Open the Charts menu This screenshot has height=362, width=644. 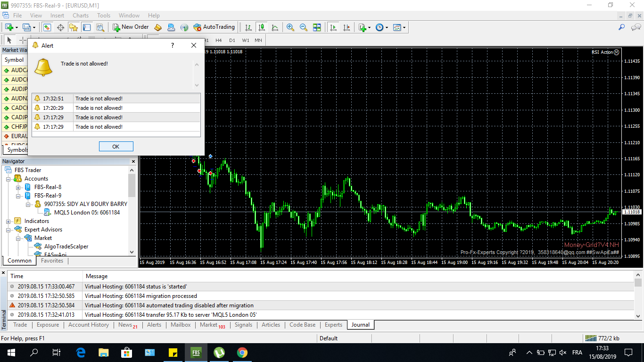pos(81,16)
